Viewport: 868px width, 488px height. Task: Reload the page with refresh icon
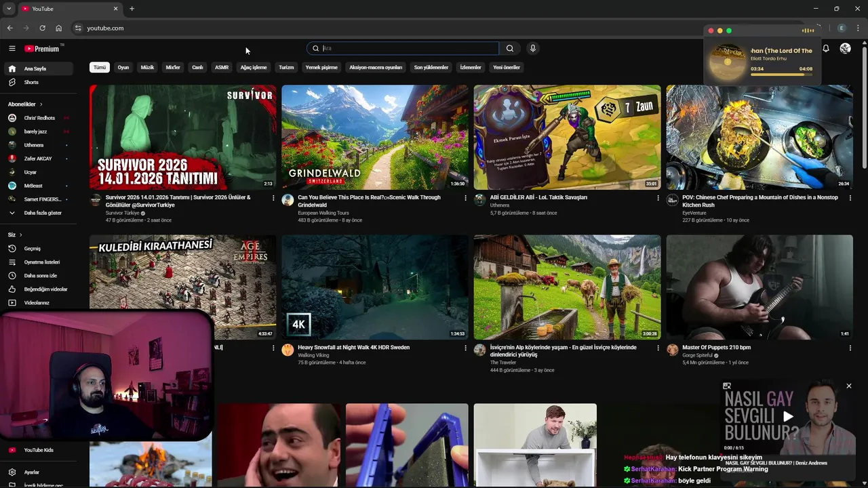coord(42,28)
